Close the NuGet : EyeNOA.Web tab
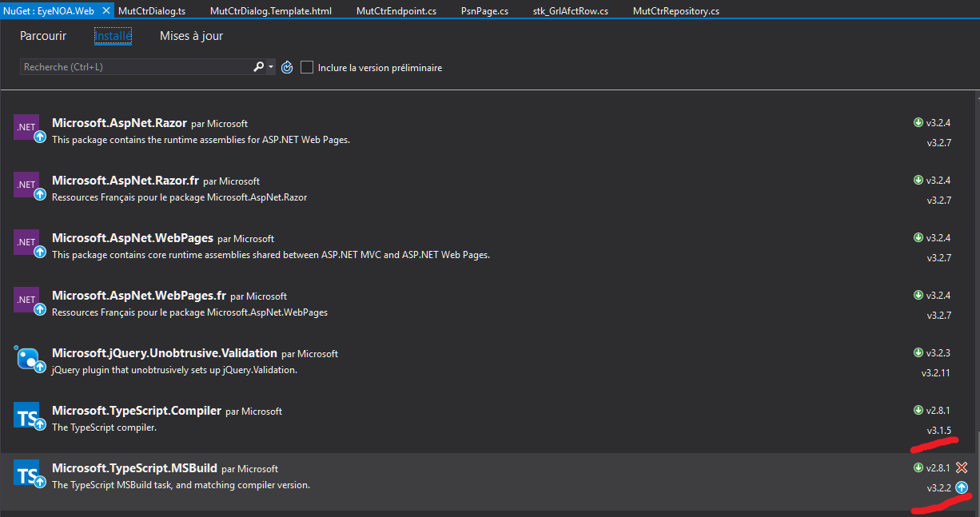The image size is (980, 517). click(x=105, y=11)
